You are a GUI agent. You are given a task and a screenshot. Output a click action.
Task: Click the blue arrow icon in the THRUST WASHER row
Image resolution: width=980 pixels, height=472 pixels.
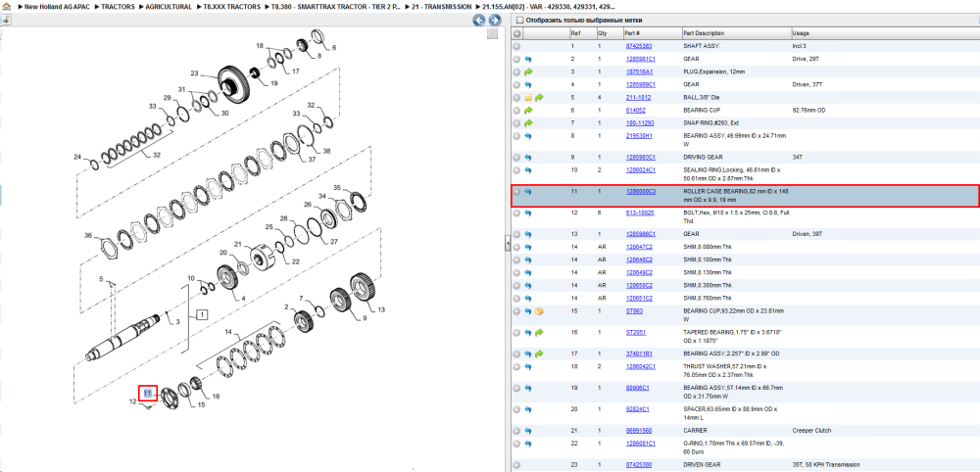[527, 366]
